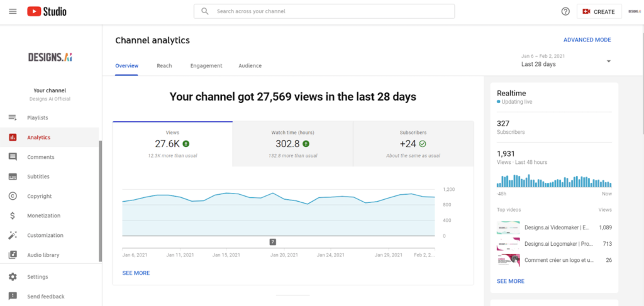Click SEE MORE under the views chart
The height and width of the screenshot is (306, 644).
pyautogui.click(x=136, y=273)
